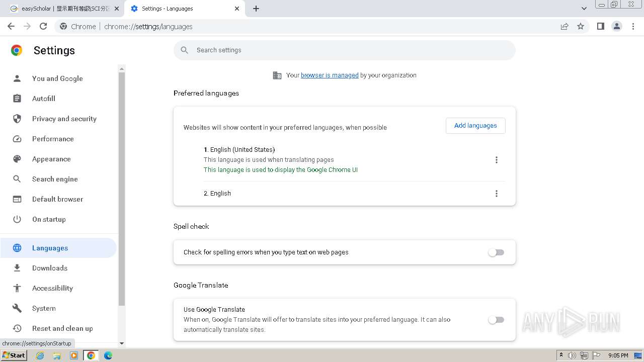
Task: Open the Chrome profile avatar icon
Action: click(x=616, y=26)
